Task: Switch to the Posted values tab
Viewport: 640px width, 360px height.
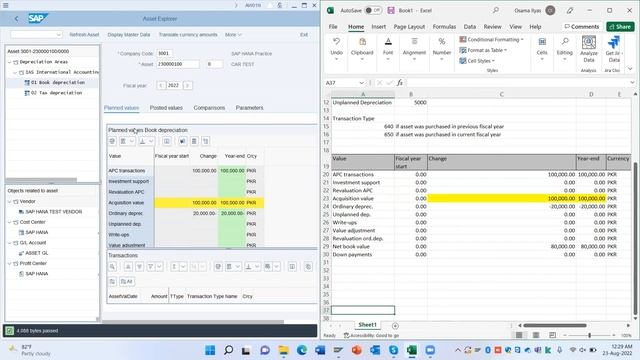Action: 166,108
